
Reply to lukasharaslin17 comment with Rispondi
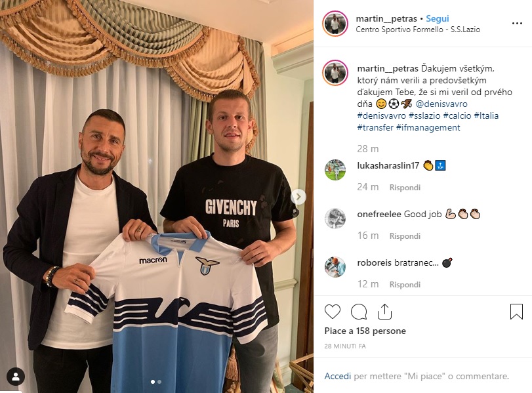tap(405, 188)
